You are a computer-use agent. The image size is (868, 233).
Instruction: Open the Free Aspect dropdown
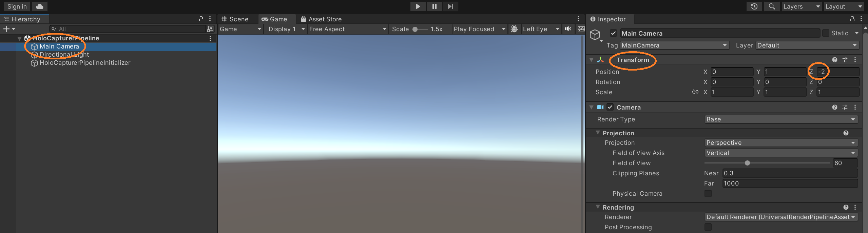347,29
